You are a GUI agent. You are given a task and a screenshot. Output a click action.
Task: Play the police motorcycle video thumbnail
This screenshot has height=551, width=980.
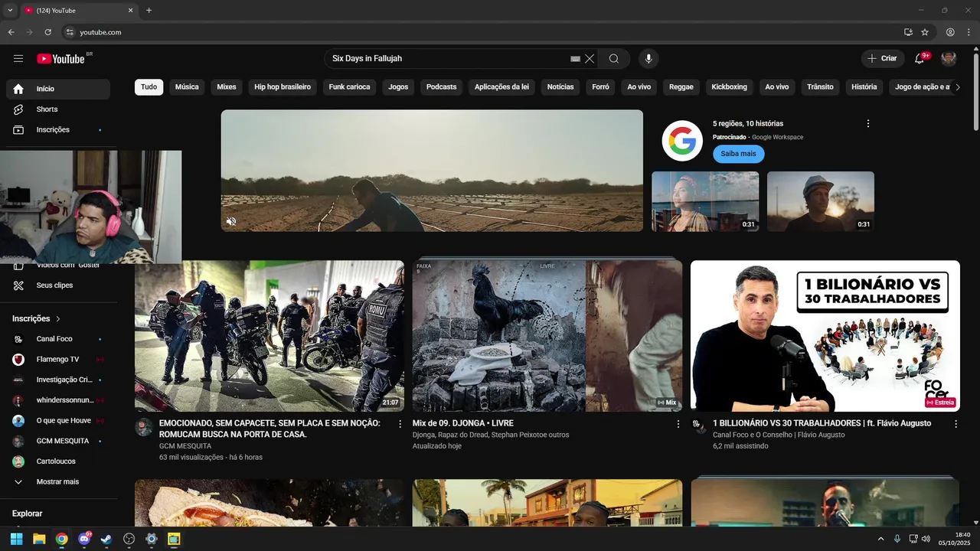(x=269, y=336)
